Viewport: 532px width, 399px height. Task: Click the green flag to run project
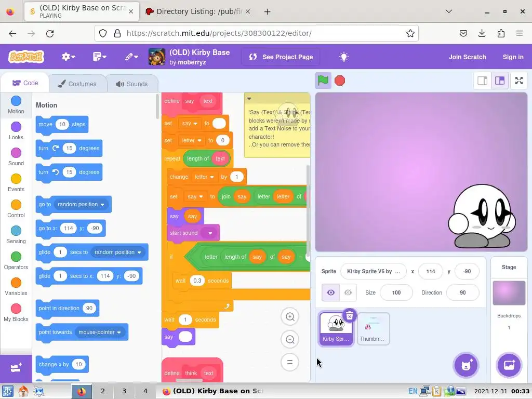tap(323, 81)
